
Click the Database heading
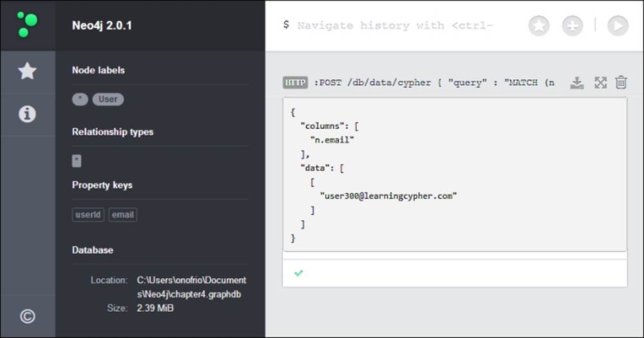[92, 250]
